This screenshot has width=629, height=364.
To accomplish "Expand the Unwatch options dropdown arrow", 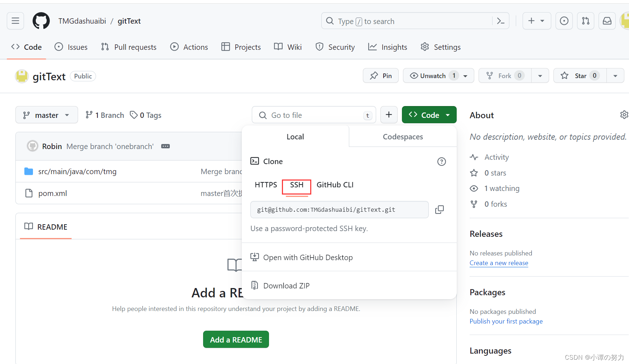I will [x=466, y=76].
